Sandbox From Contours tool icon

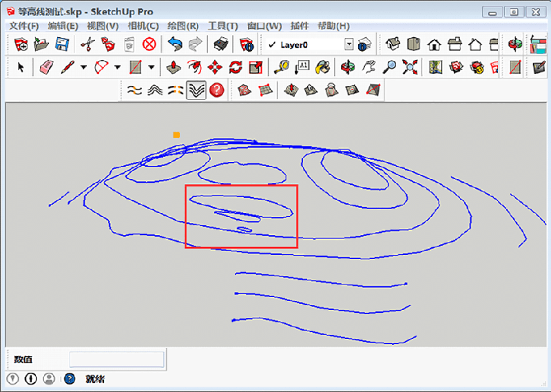[x=245, y=90]
